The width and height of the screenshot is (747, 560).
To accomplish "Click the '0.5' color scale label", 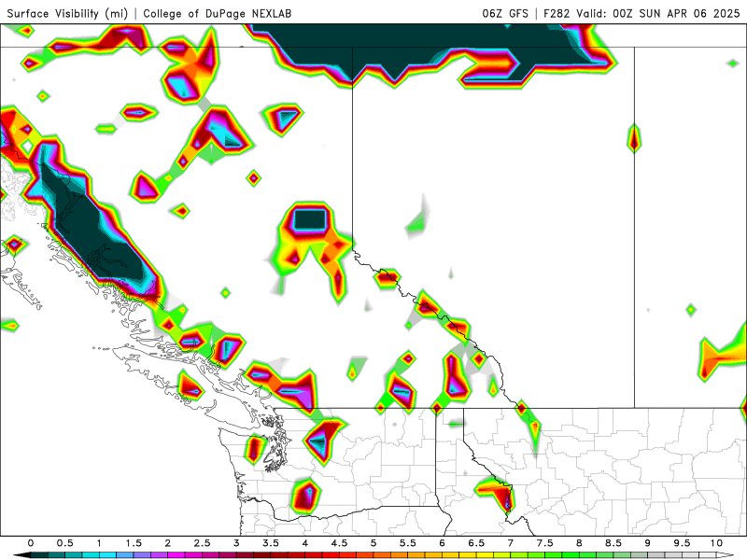I will [64, 543].
